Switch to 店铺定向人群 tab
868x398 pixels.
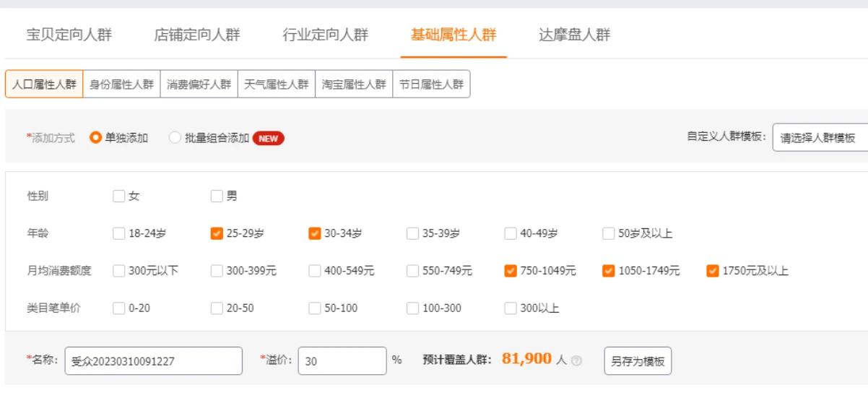[197, 35]
